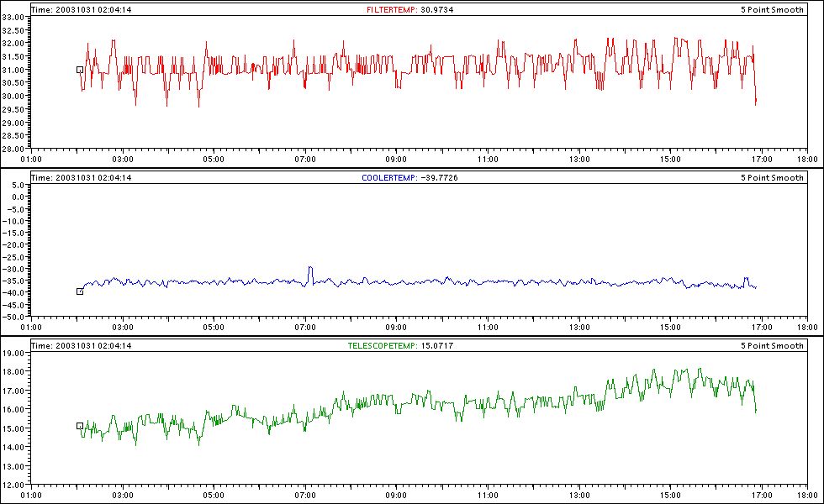This screenshot has height=504, width=824.
Task: Click the Time readout in the COOLERTEMP panel
Action: click(82, 177)
